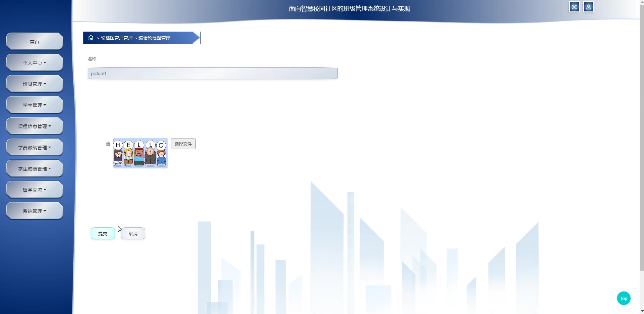
Task: Click the 值 field label
Action: tap(108, 144)
